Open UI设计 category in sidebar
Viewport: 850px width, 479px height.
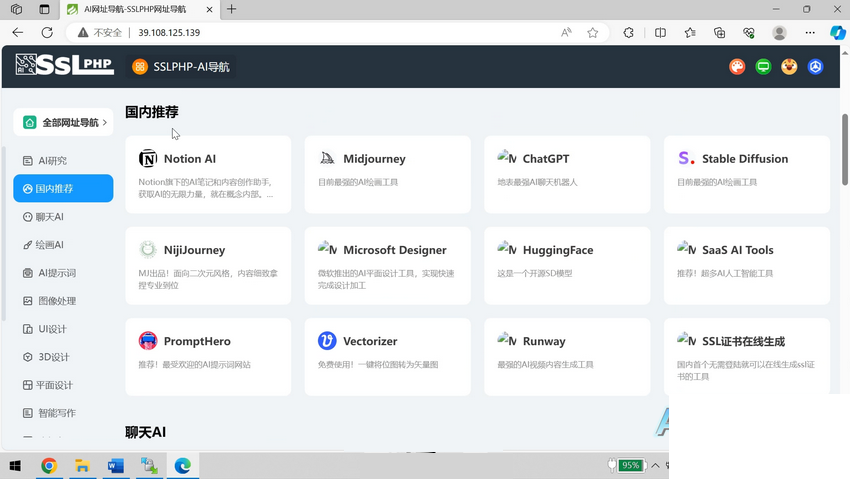click(x=63, y=329)
